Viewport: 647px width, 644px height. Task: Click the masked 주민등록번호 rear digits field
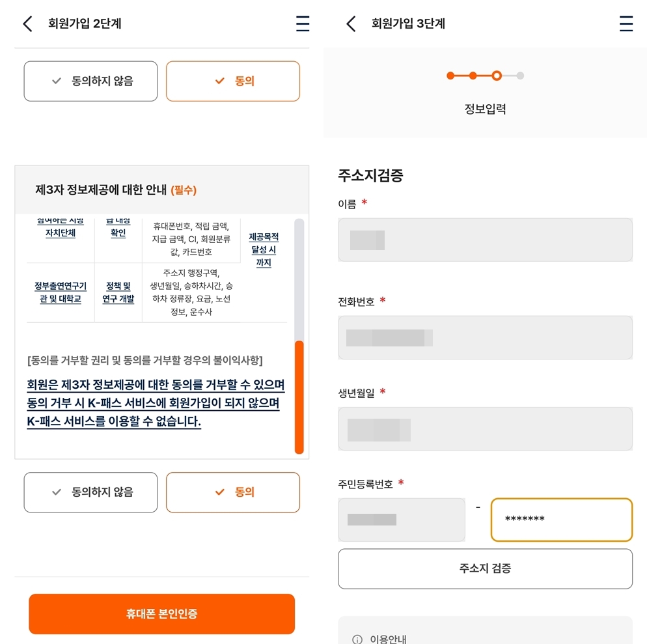click(x=561, y=520)
